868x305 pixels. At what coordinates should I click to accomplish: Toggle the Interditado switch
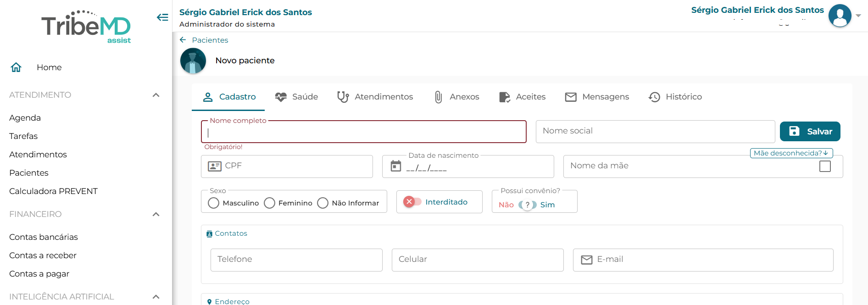point(412,202)
